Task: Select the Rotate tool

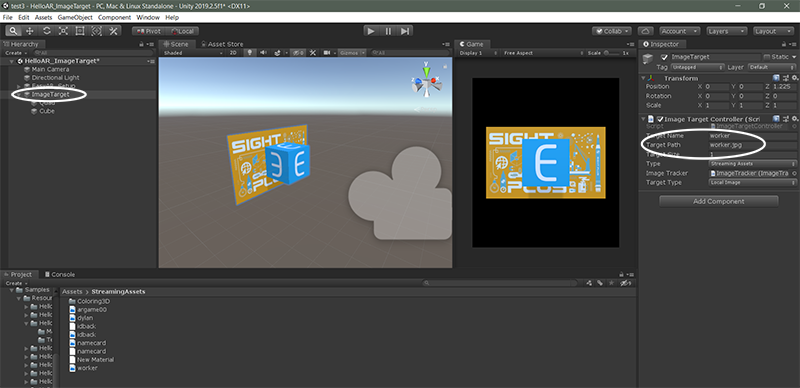Action: click(46, 31)
